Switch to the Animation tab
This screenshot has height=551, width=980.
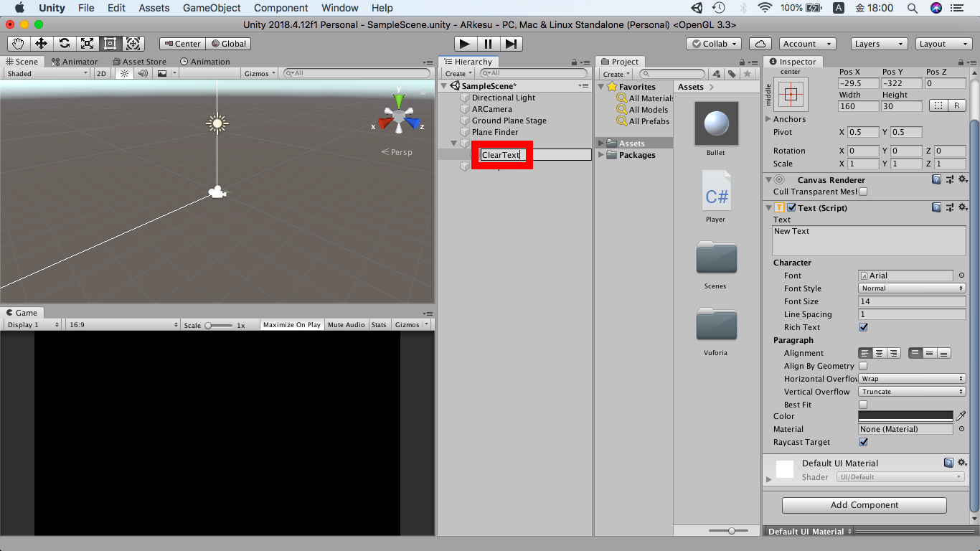(x=205, y=62)
